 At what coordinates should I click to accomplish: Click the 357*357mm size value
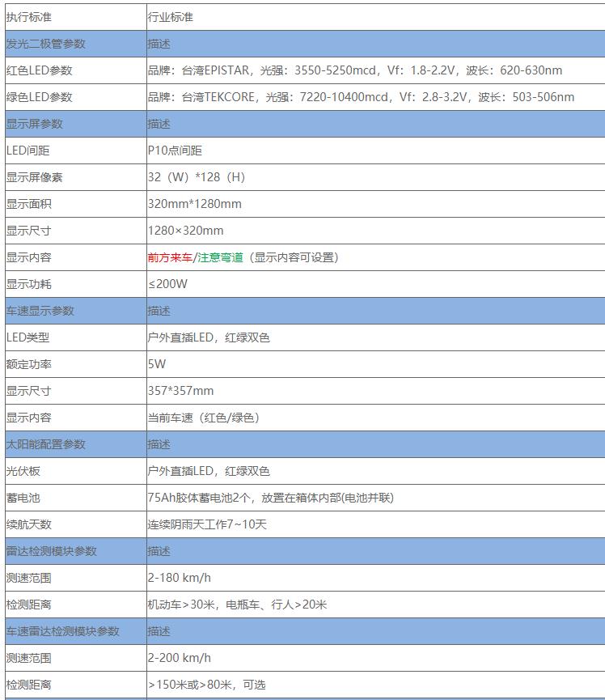[x=180, y=391]
